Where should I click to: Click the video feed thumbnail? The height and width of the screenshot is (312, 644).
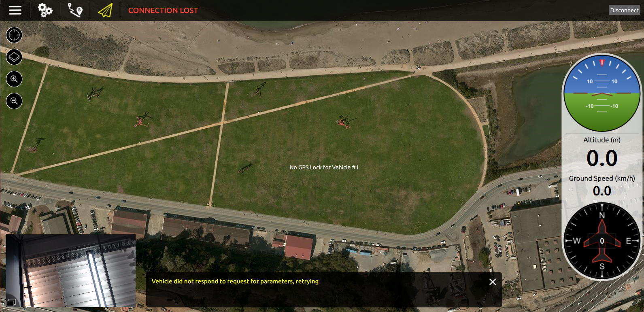(71, 271)
